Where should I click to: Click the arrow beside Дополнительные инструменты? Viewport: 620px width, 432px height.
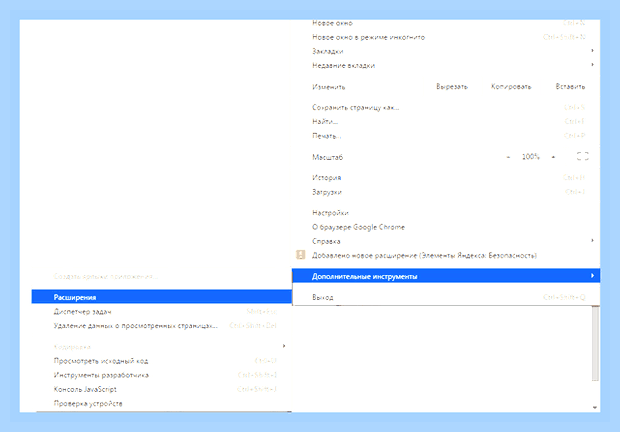click(x=592, y=275)
